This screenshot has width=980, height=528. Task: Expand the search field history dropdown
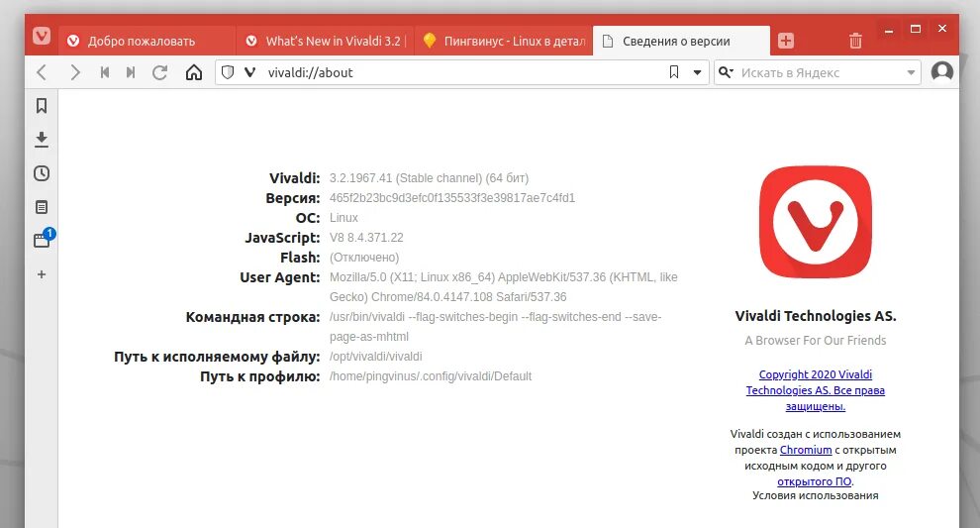click(x=911, y=72)
